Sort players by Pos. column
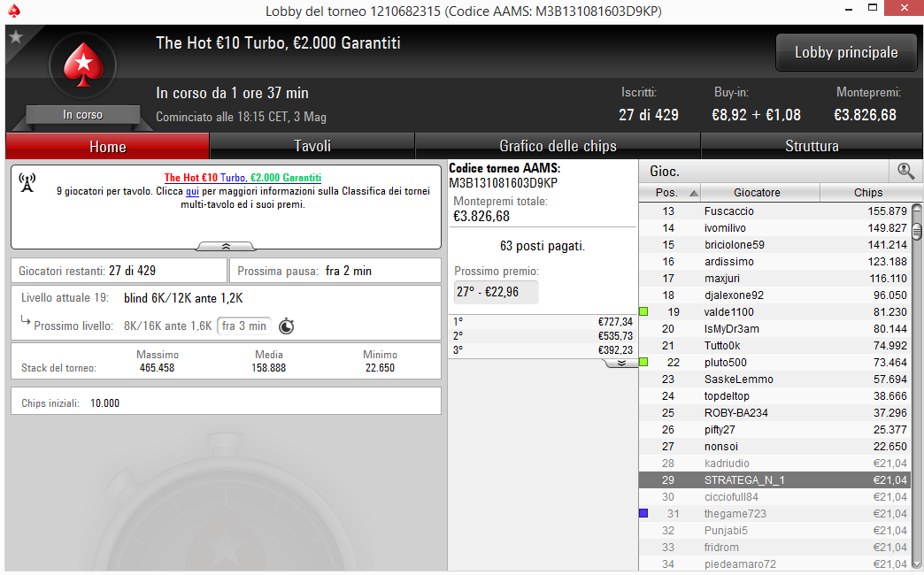 click(x=669, y=193)
